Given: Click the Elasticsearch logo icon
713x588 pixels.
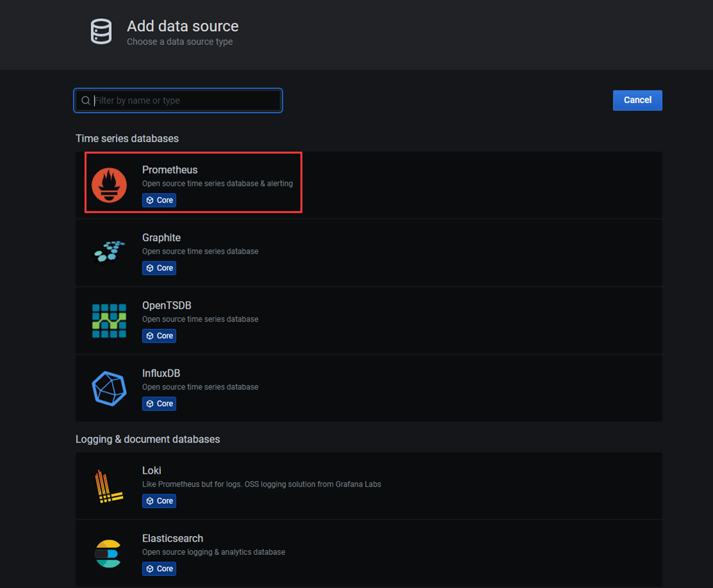Looking at the screenshot, I should tap(108, 554).
